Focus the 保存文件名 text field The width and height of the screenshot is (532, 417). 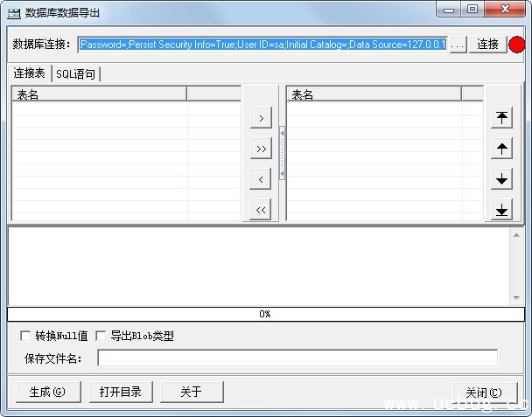tap(297, 358)
